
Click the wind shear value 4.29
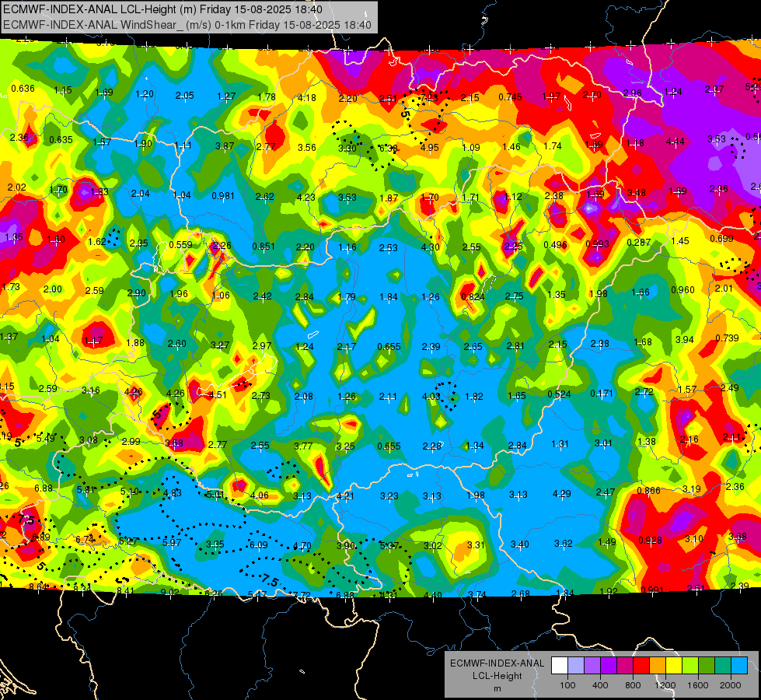pyautogui.click(x=561, y=494)
